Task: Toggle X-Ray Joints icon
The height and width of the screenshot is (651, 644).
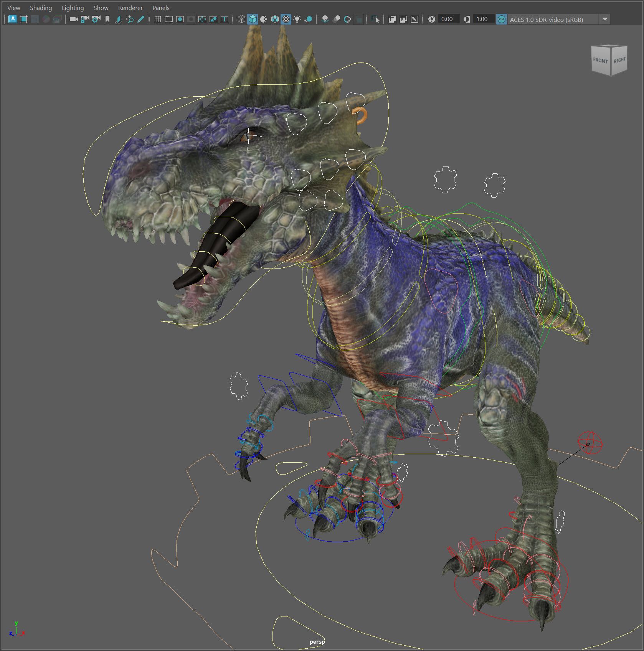Action: tap(414, 19)
